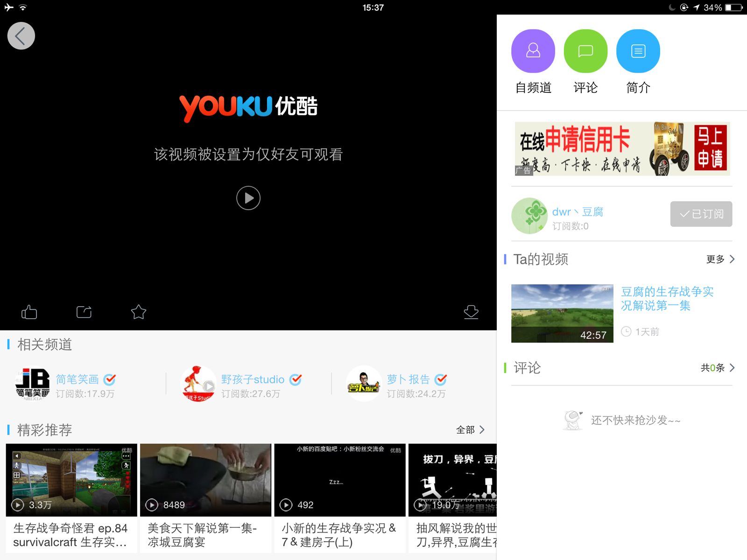Open title 小新的生存战争实况 & 7 & 建房子(上)

coord(338,535)
